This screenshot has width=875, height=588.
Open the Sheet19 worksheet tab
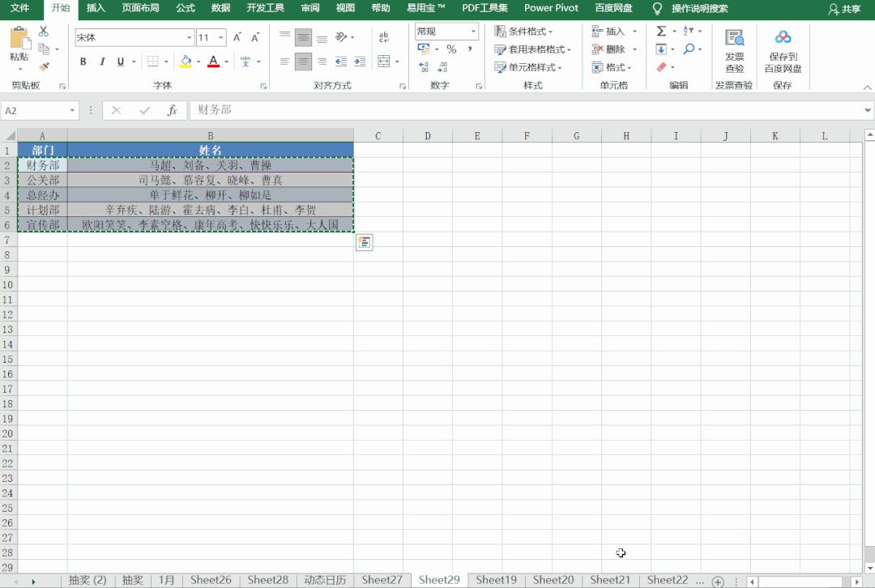click(496, 580)
